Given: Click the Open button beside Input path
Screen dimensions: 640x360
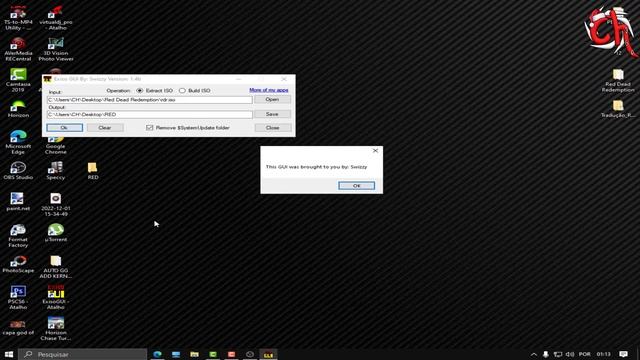Looking at the screenshot, I should 272,99.
